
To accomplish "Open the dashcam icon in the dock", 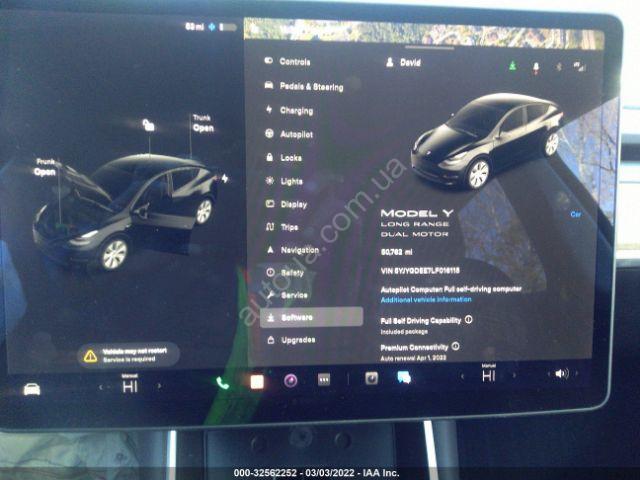I will pos(371,378).
